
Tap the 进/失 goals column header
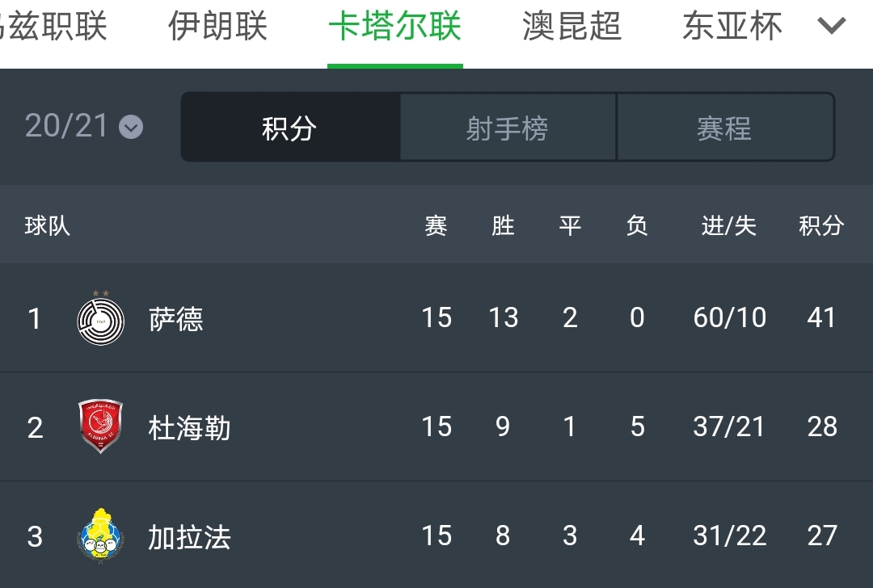728,226
